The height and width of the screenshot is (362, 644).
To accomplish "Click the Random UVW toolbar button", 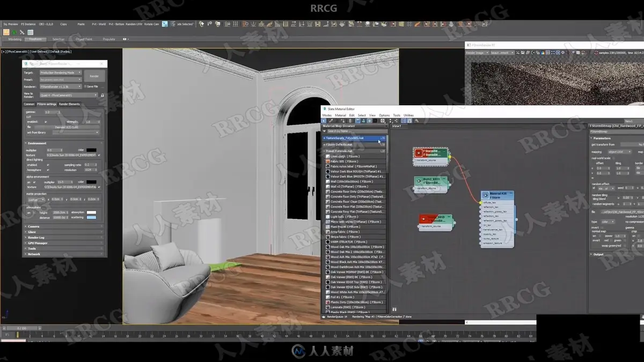I will (134, 24).
